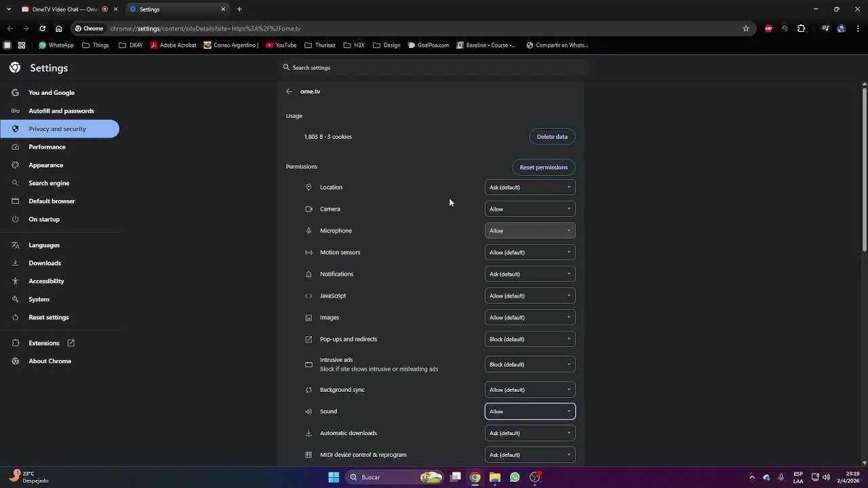Reload the page with the refresh icon
Viewport: 868px width, 488px height.
[42, 28]
